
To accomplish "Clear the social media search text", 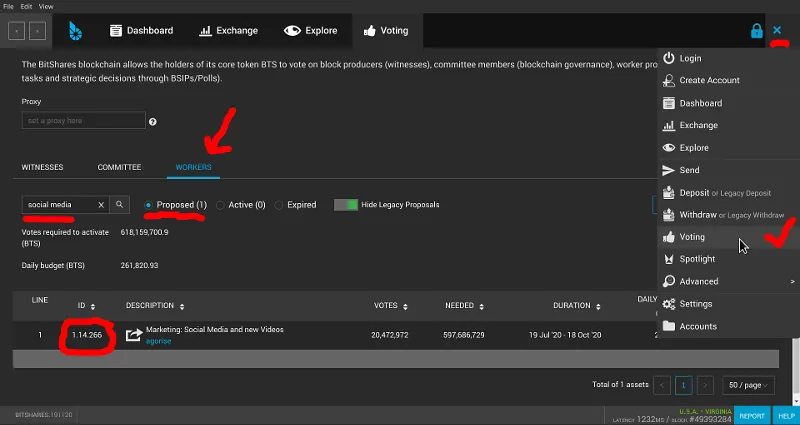I will [101, 205].
